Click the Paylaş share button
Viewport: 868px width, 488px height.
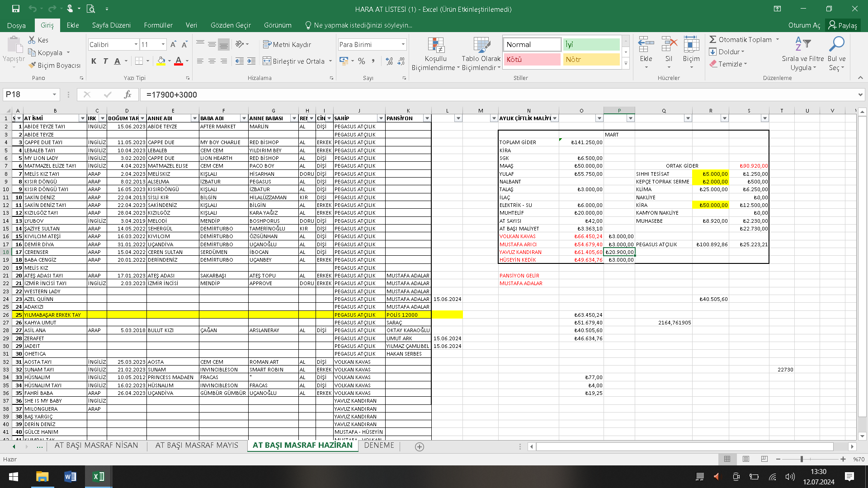pos(843,25)
